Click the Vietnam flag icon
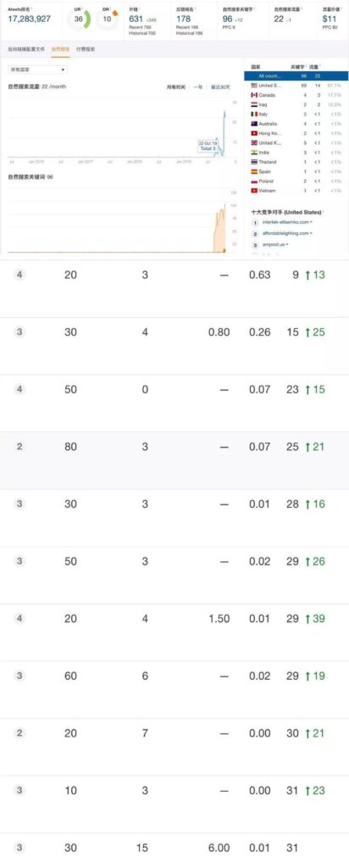 254,191
